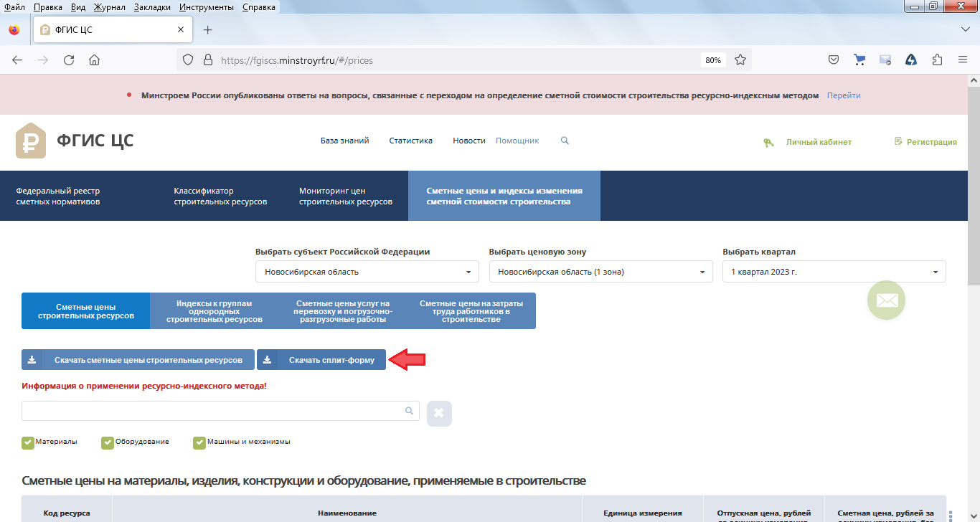Click the site search magnifier icon
The width and height of the screenshot is (980, 522).
coord(565,141)
